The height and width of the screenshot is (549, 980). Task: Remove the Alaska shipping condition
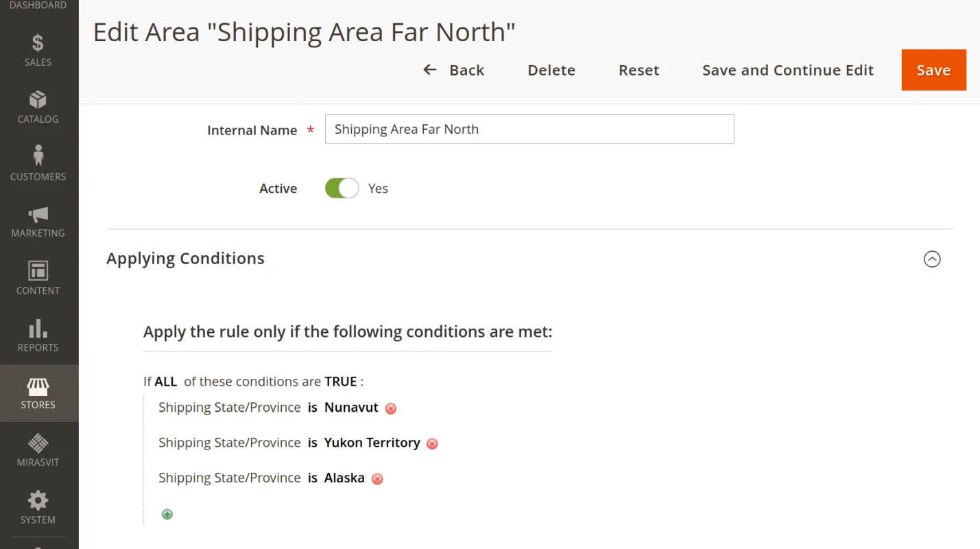[x=377, y=478]
